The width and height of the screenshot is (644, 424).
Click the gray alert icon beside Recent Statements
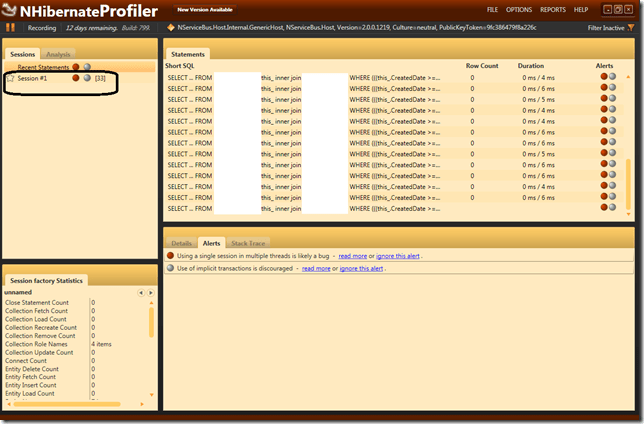[87, 67]
